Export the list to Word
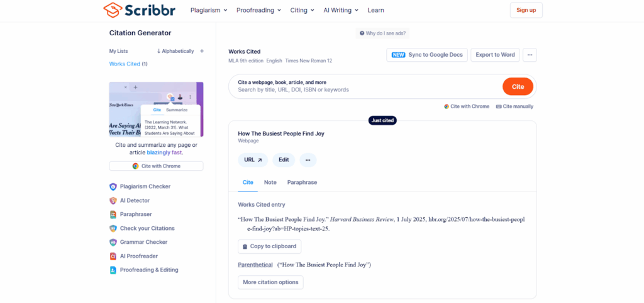Viewport: 644px width, 303px height. [495, 55]
